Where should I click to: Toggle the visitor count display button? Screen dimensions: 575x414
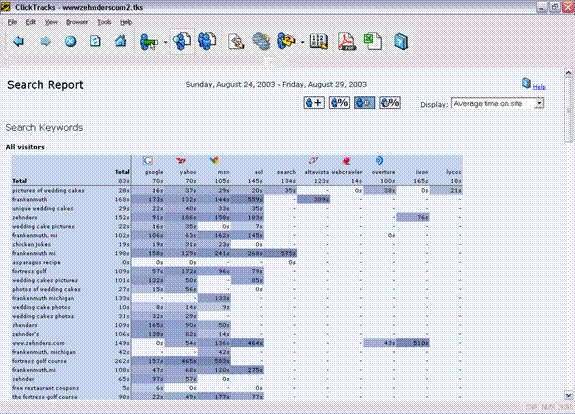[314, 103]
